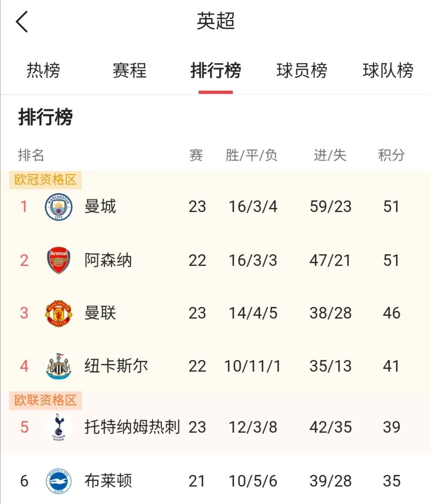This screenshot has height=504, width=431.
Task: Click the 进/失 column header
Action: click(330, 155)
